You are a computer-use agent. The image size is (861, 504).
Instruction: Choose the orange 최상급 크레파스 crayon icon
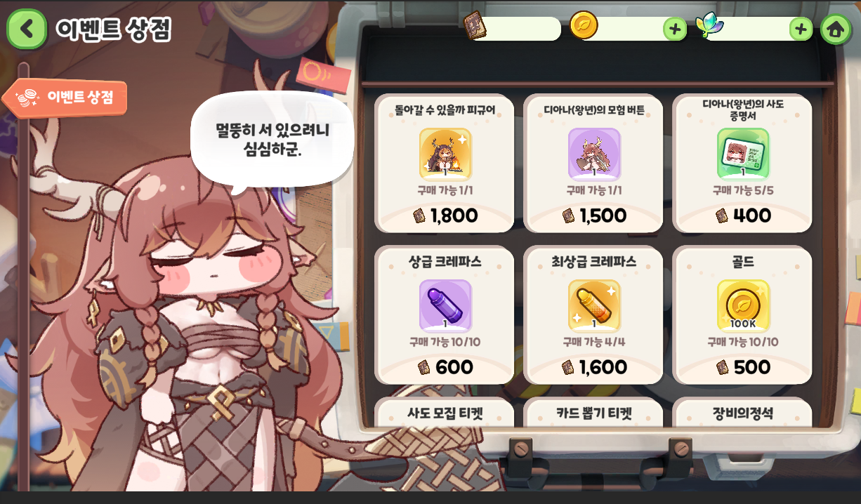point(594,305)
